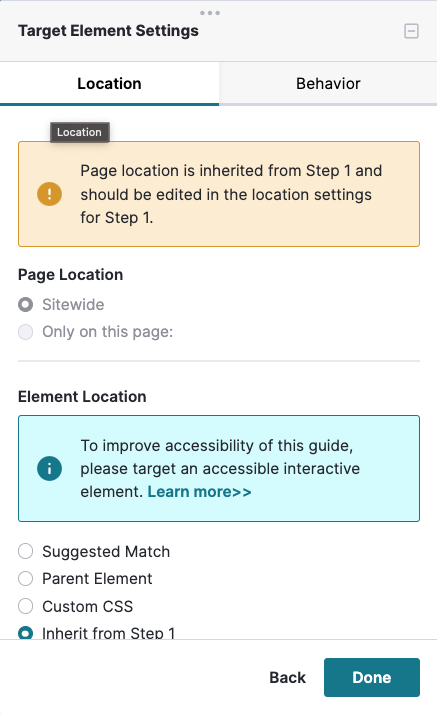Collapse the Target Element Settings panel icon
The image size is (437, 714).
411,31
